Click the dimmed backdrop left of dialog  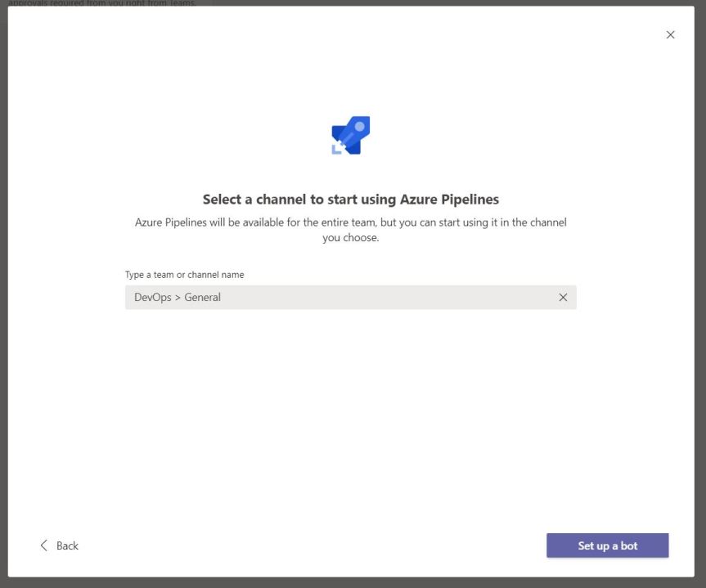click(3, 294)
